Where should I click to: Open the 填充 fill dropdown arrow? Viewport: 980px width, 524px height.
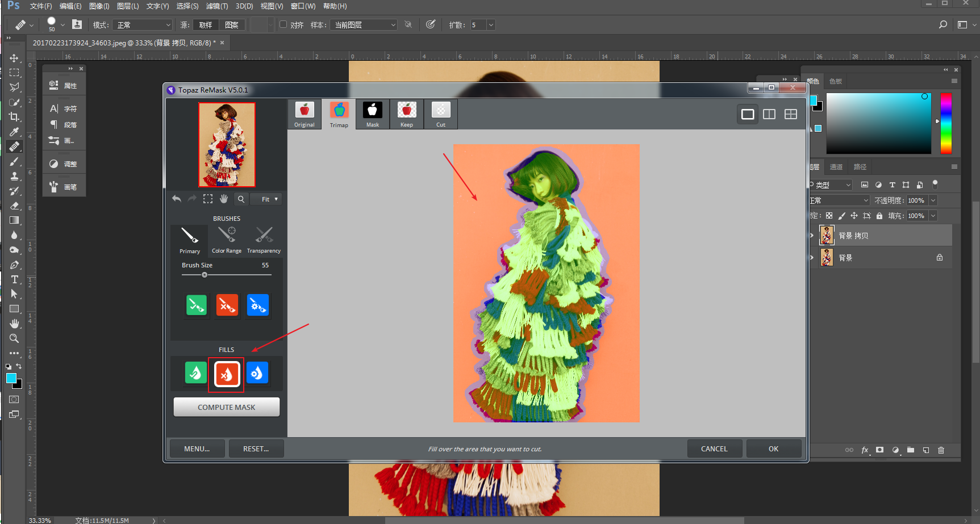(x=933, y=216)
